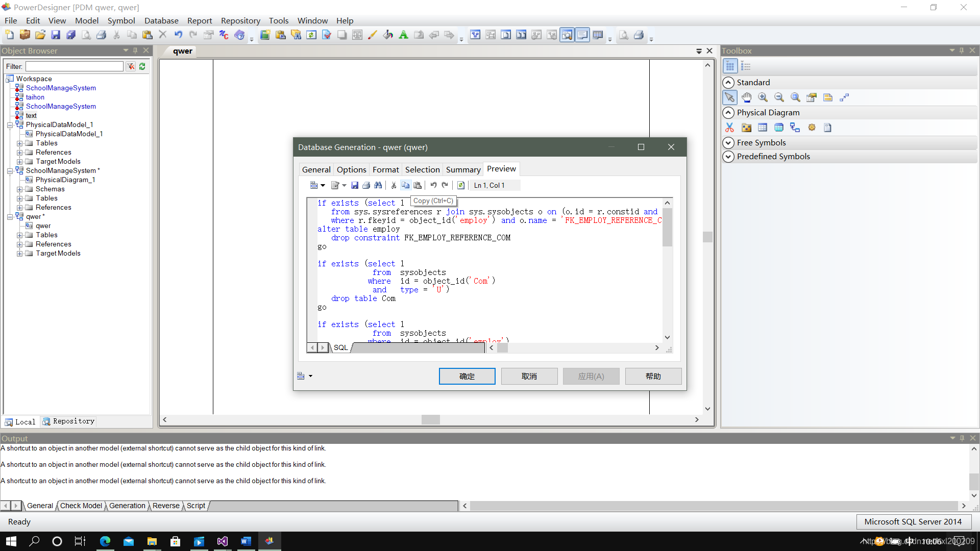Image resolution: width=980 pixels, height=551 pixels.
Task: Collapse the Physical Diagram toolbox section
Action: 728,113
